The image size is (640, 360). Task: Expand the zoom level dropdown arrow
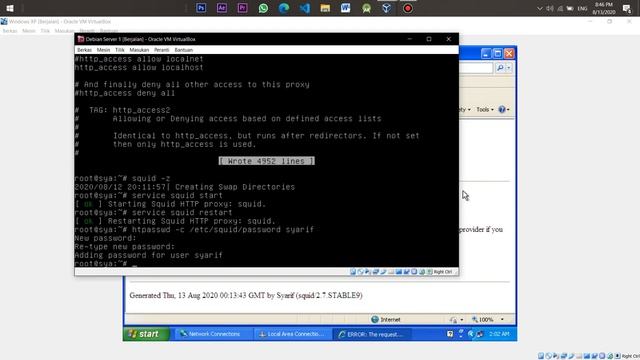point(502,320)
